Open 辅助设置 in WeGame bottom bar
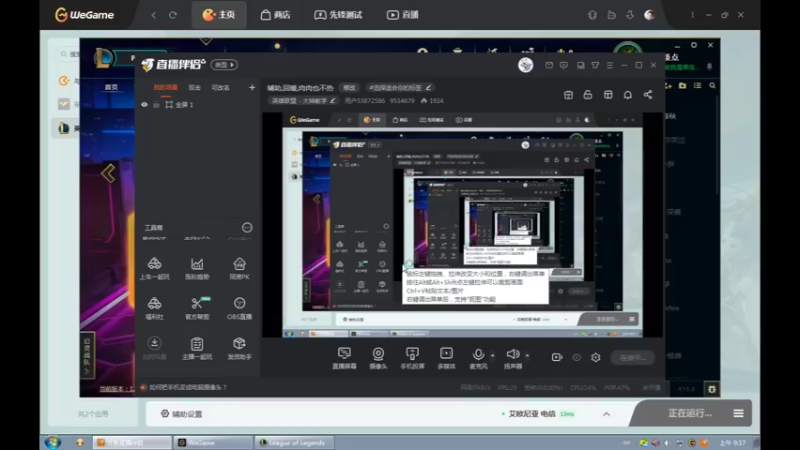Viewport: 800px width, 450px height. point(182,414)
